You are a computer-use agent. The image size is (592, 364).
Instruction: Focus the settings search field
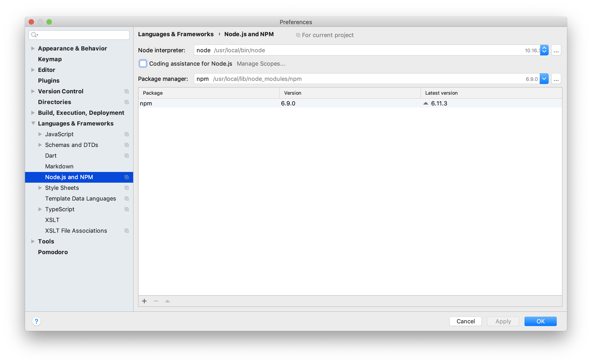(x=79, y=35)
